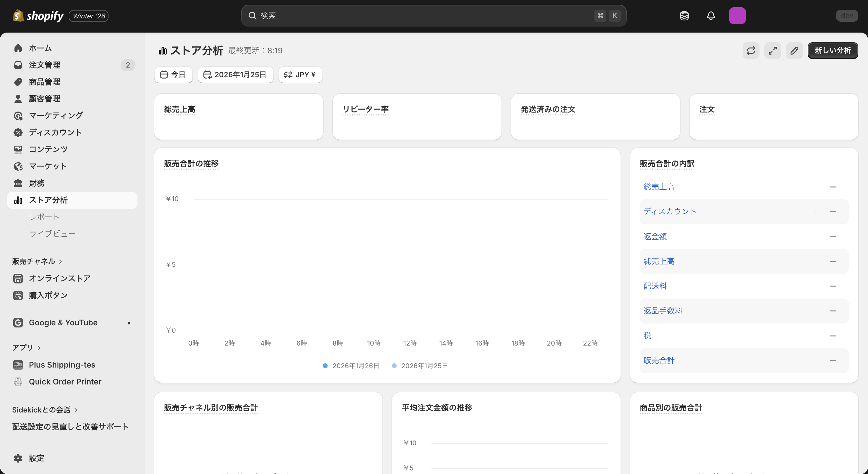Open the 財務 section in the sidebar
The height and width of the screenshot is (474, 868).
pyautogui.click(x=36, y=183)
